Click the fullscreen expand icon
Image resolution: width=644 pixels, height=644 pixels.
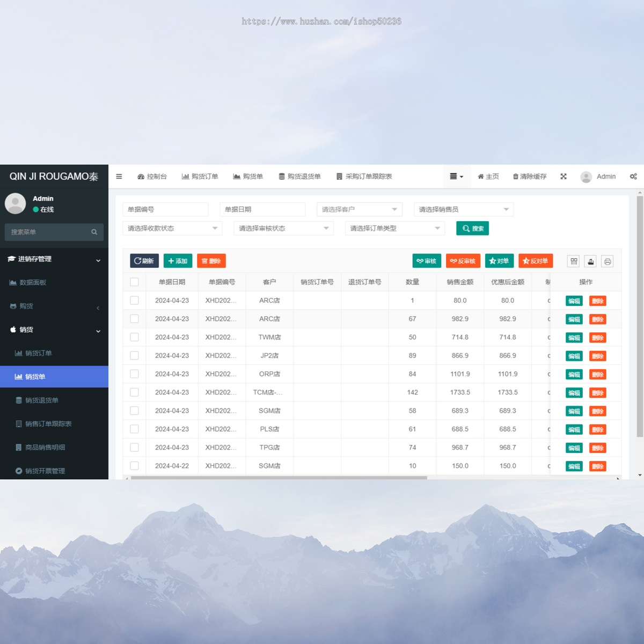pyautogui.click(x=563, y=177)
